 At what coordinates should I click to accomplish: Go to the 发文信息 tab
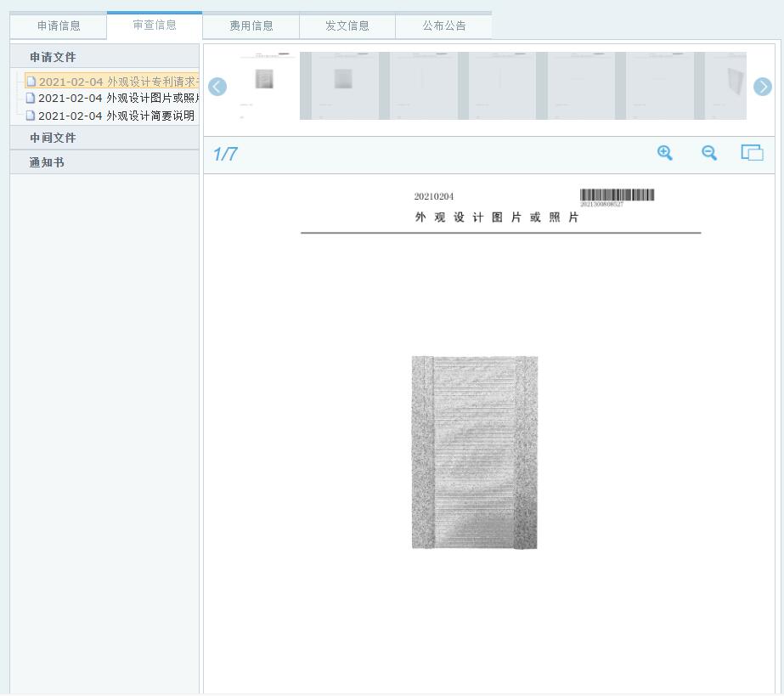coord(347,26)
